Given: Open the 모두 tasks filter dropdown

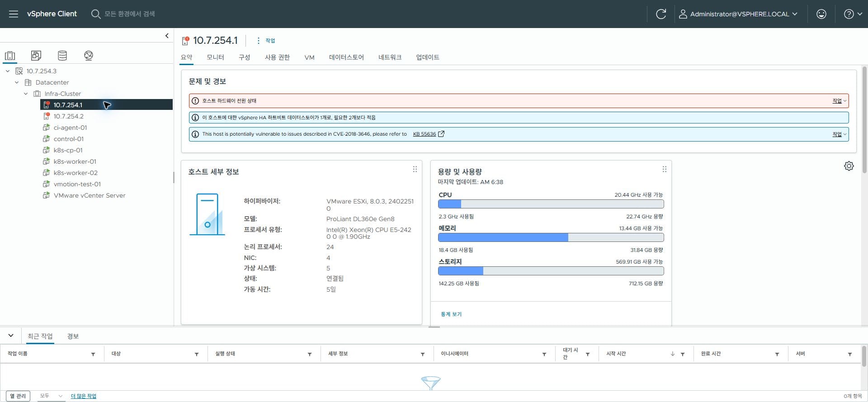Looking at the screenshot, I should click(x=51, y=396).
